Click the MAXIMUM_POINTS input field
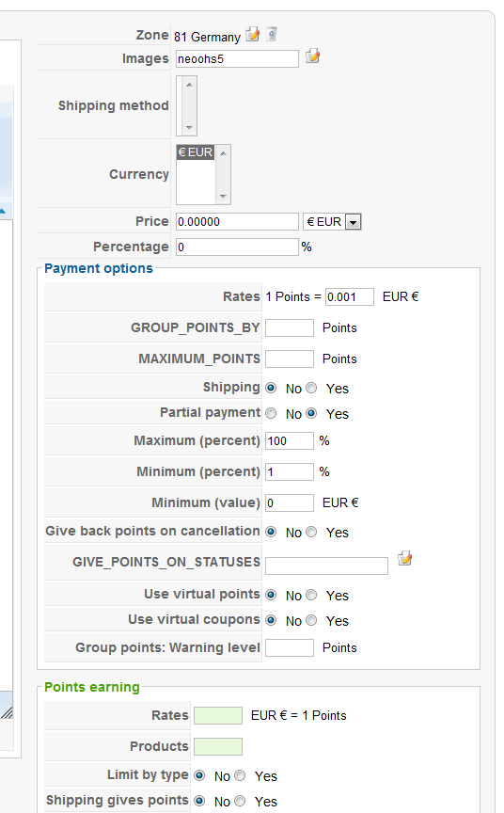Screen dimensions: 504x813 [x=290, y=359]
